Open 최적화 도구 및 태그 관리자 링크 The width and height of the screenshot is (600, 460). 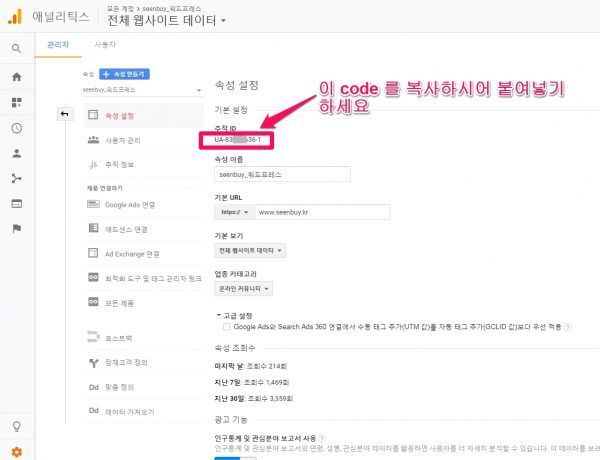click(x=153, y=279)
